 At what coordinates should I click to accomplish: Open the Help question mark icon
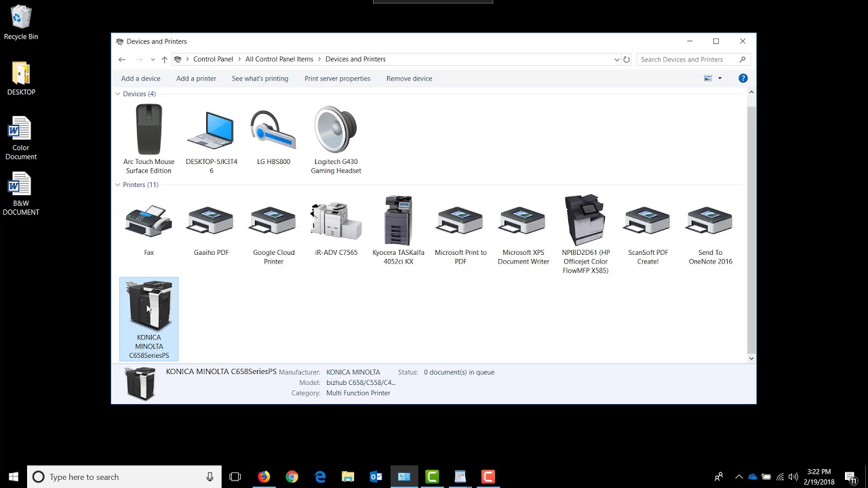point(743,79)
